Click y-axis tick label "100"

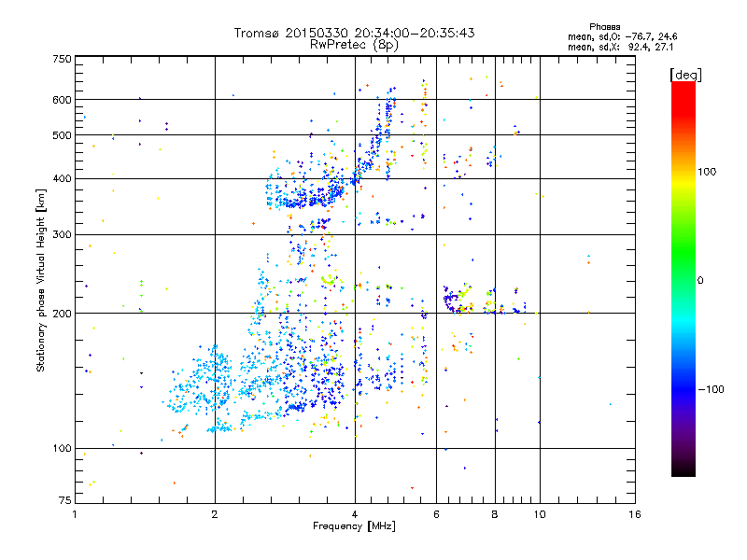62,449
